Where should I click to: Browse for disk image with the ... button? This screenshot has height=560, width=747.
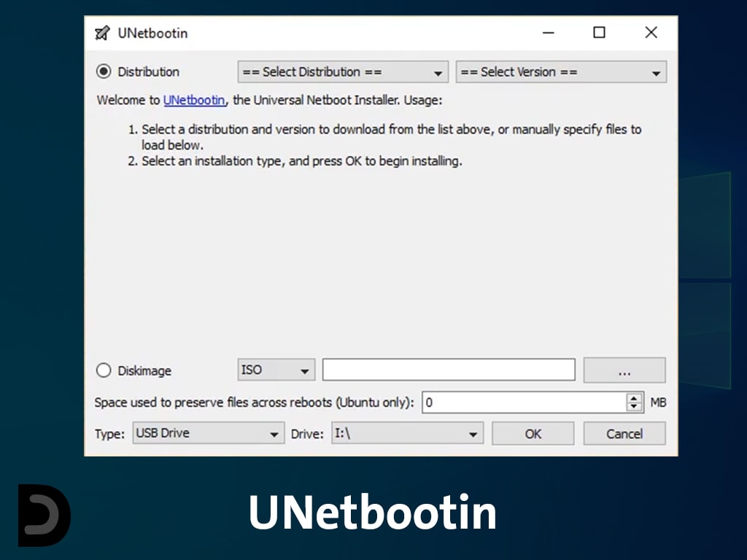[624, 370]
